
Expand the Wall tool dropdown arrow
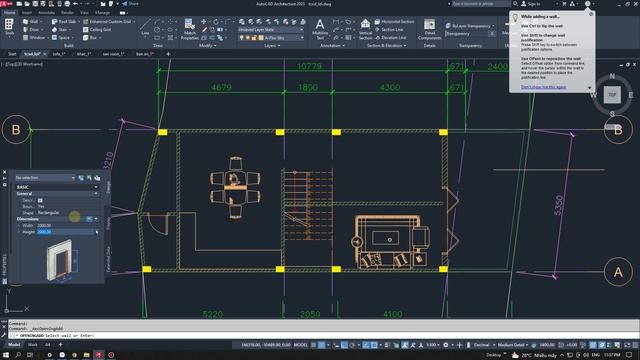41,21
